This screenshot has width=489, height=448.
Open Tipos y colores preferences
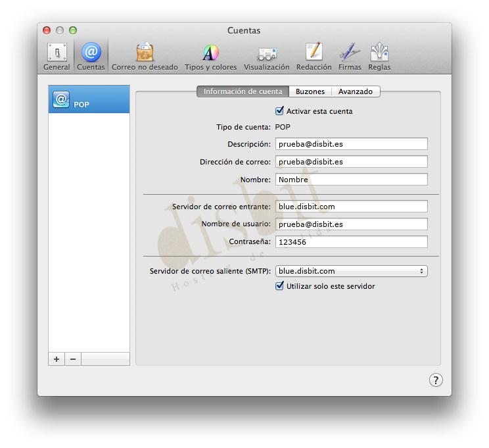pos(210,57)
